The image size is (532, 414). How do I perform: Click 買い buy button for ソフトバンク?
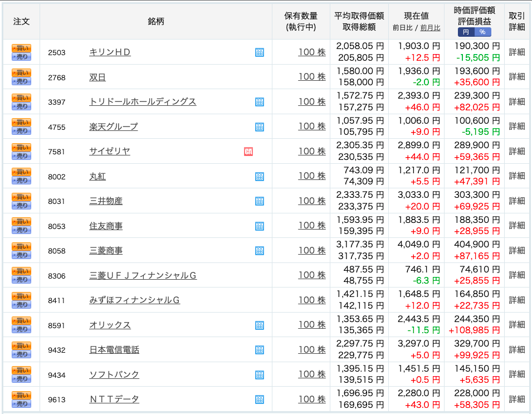(21, 370)
